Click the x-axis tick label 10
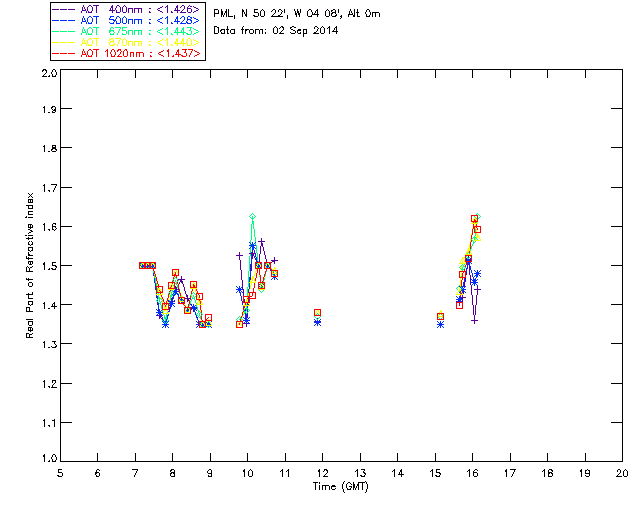Screen dimensions: 640x512 [247, 473]
